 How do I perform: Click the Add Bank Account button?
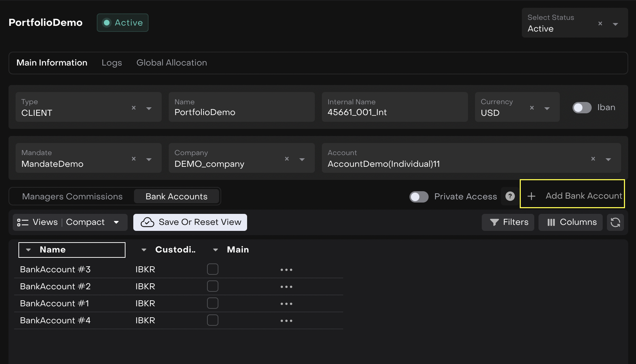pos(572,196)
